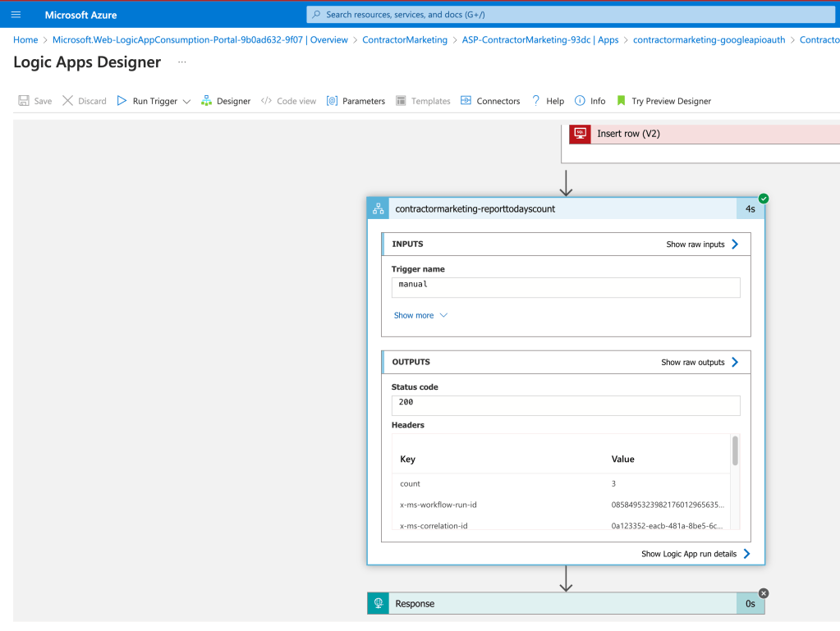This screenshot has height=631, width=840.
Task: Click the Show raw inputs chevron arrow
Action: [735, 244]
